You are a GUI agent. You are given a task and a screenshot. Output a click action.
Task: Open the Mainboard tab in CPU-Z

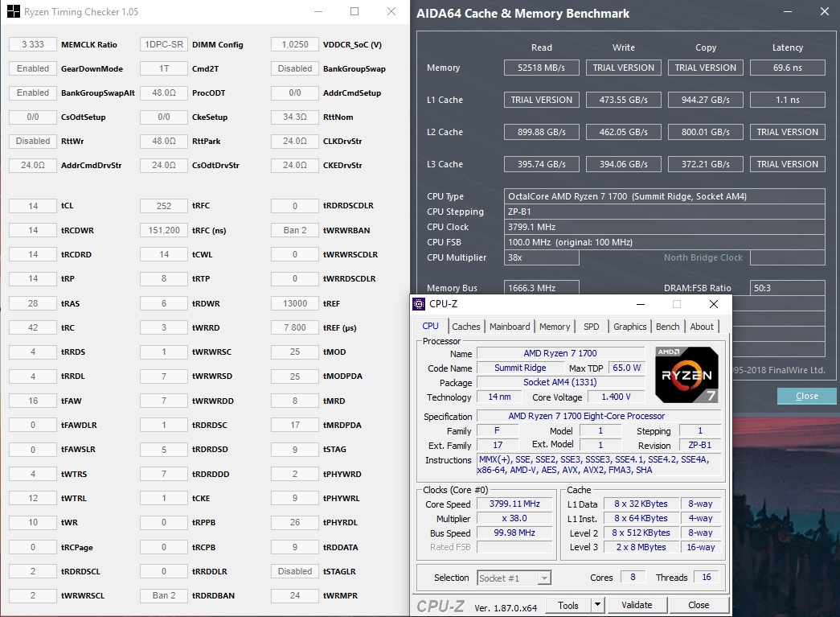tap(510, 327)
